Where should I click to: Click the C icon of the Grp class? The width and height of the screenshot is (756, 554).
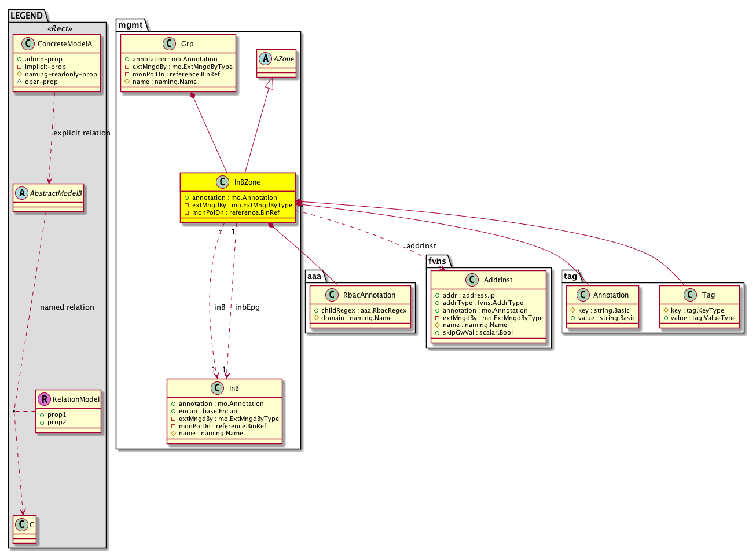click(x=169, y=43)
